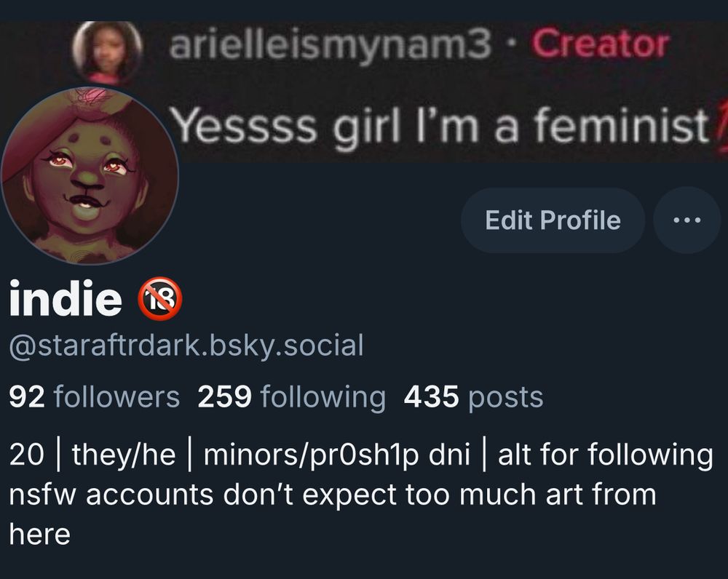Open the profile banner image

pyautogui.click(x=364, y=92)
